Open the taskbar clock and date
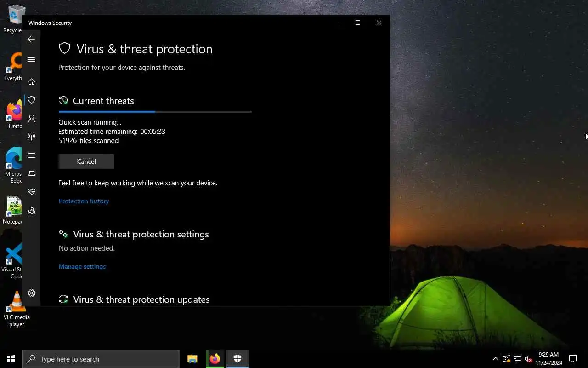This screenshot has height=368, width=588. [x=548, y=359]
